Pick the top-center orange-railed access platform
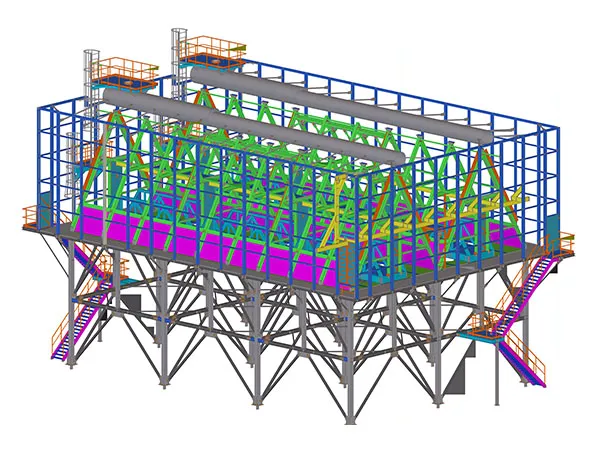Viewport: 600px width, 450px height. coord(212,53)
